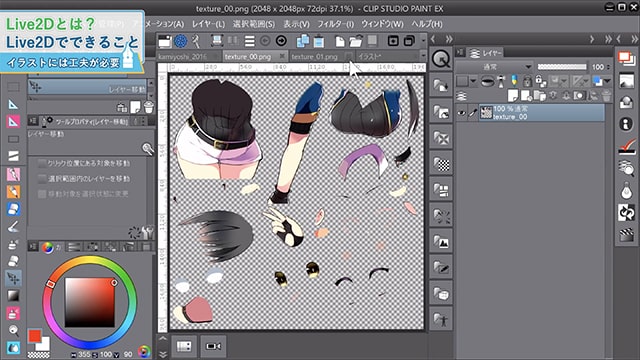640x360 pixels.
Task: Select the orange pen tool icon
Action: [13, 191]
